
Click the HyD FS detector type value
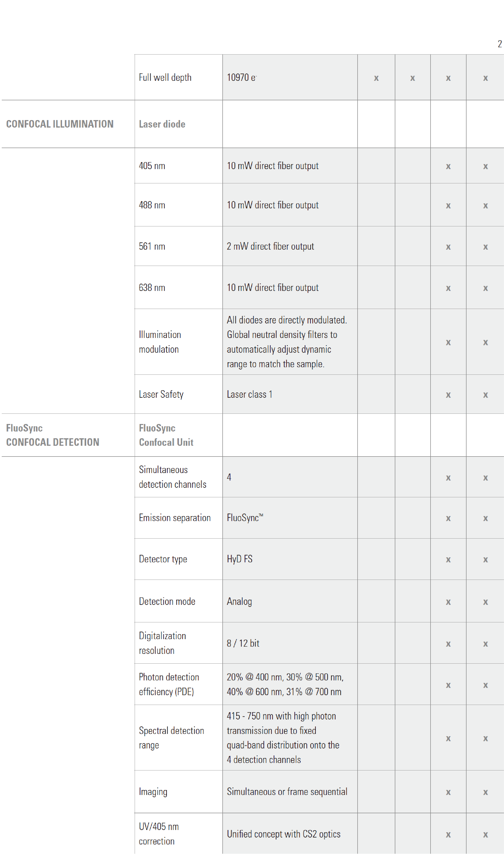click(x=239, y=559)
